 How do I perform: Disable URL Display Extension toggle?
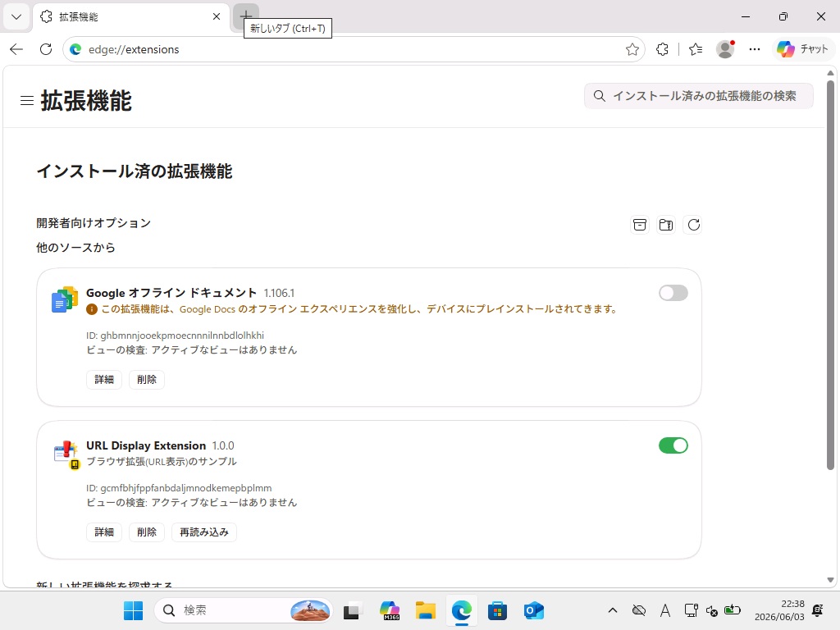point(673,445)
